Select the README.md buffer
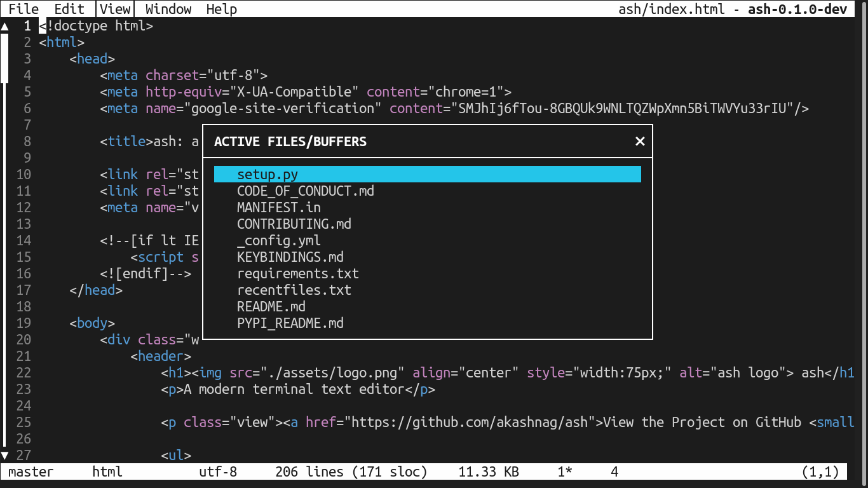Screen dimensions: 868x488 [271, 306]
